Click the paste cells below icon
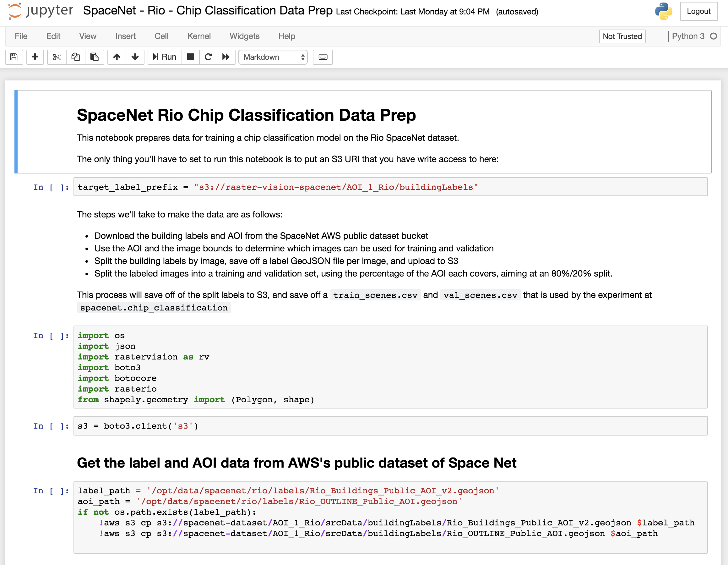 [94, 57]
